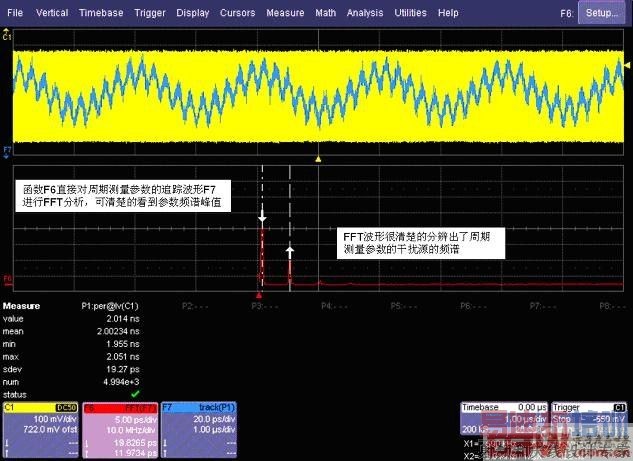The width and height of the screenshot is (633, 461).
Task: Click the green status check mark
Action: pos(135,394)
